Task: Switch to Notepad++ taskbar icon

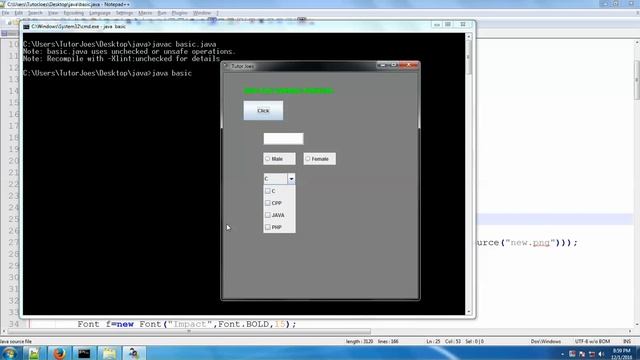Action: click(34, 353)
